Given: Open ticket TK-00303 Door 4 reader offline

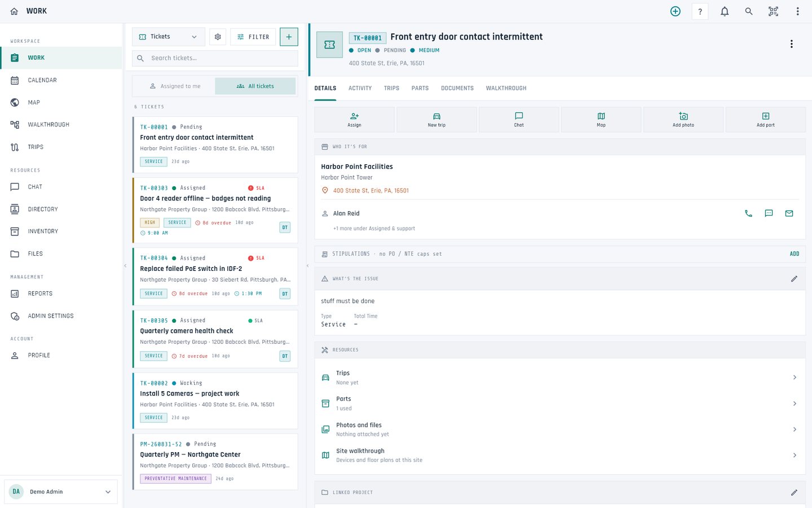Looking at the screenshot, I should pyautogui.click(x=215, y=211).
